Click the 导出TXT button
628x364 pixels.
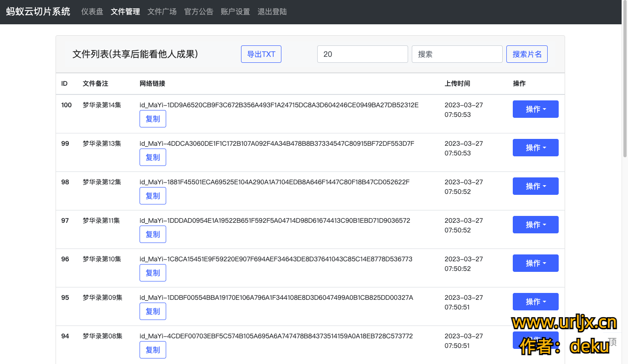pyautogui.click(x=261, y=54)
